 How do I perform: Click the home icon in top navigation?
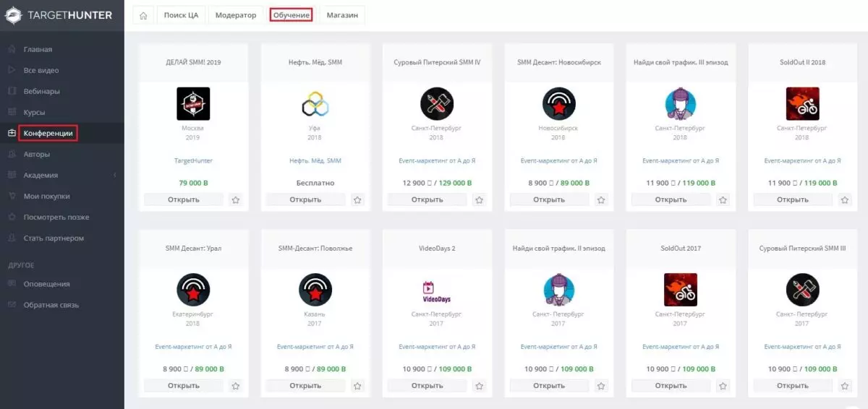[144, 15]
